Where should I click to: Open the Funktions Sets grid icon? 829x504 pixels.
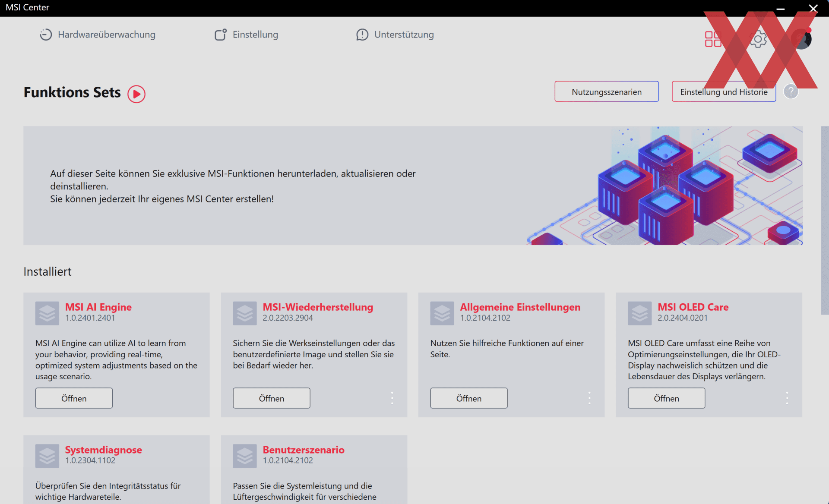click(713, 39)
